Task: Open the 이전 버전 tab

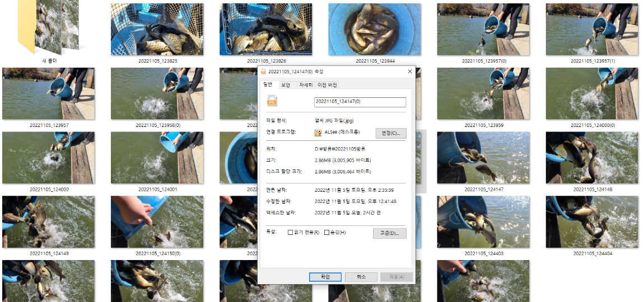Action: pos(328,85)
